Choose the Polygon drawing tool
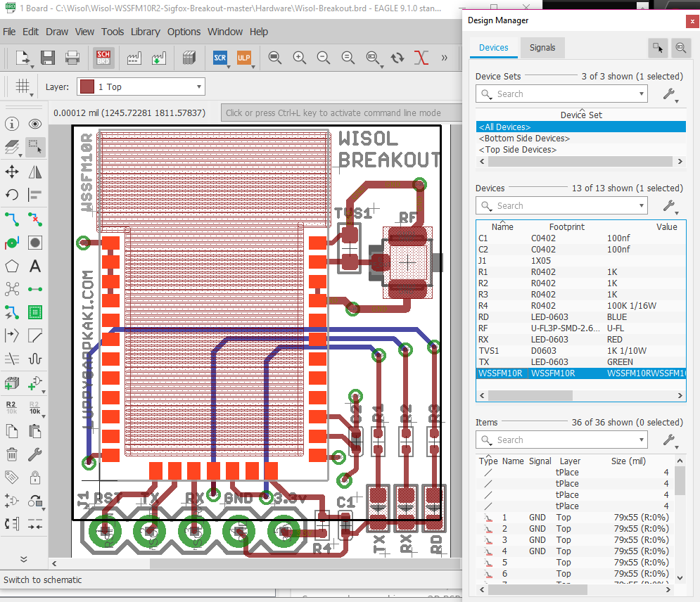The height and width of the screenshot is (602, 700). (x=12, y=267)
